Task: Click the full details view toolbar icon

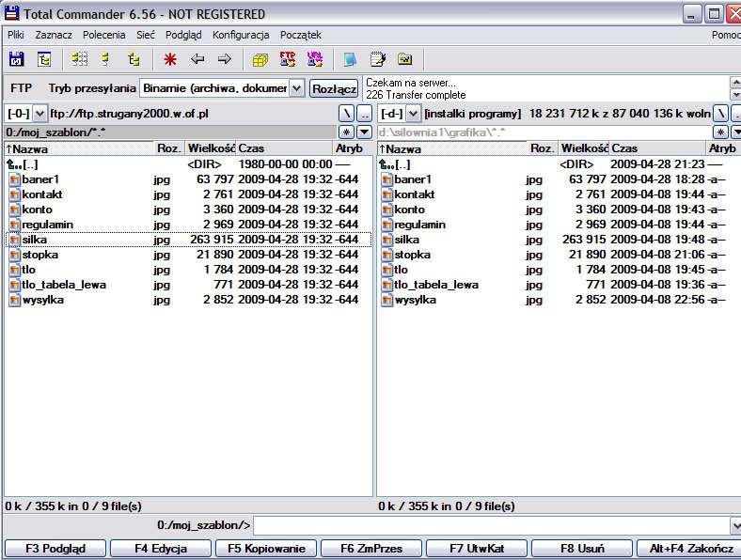Action: pyautogui.click(x=106, y=59)
